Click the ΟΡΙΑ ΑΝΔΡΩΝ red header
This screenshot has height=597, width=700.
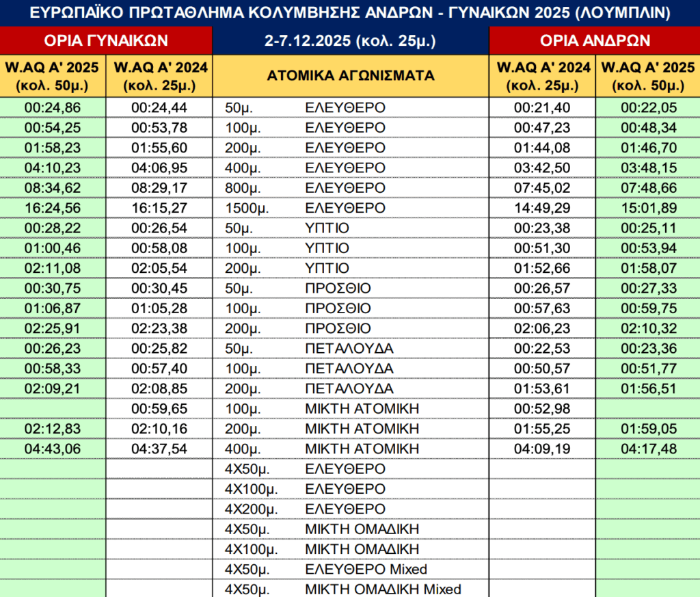[x=593, y=40]
